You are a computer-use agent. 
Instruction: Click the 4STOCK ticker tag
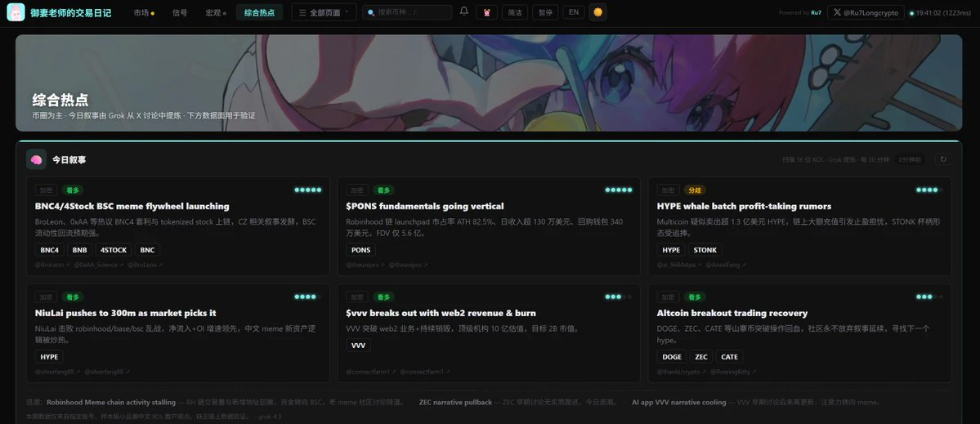[x=113, y=250]
